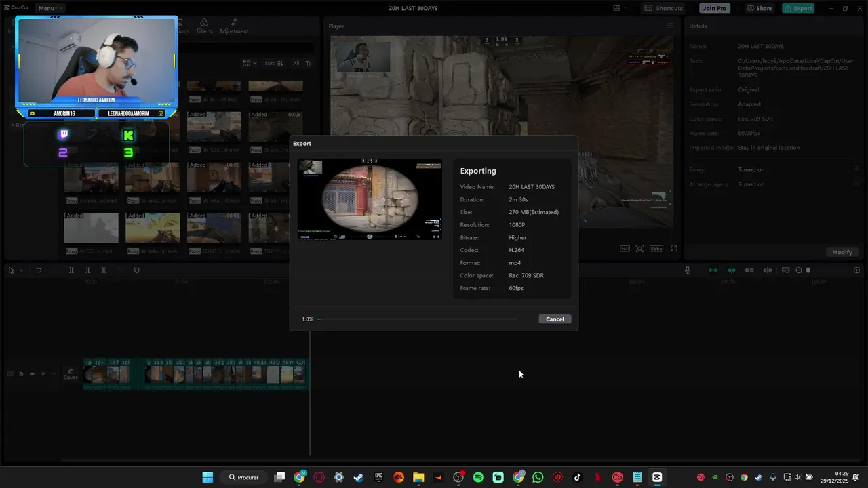This screenshot has height=488, width=868.
Task: Open TikTok from the taskbar
Action: (578, 477)
